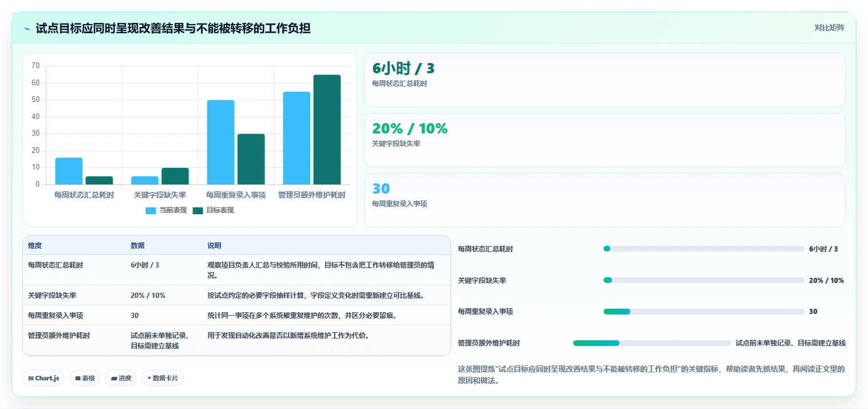Click the main title 试点目标应同时呈现改善结果
Viewport: 868px width, 409px height.
click(x=173, y=28)
